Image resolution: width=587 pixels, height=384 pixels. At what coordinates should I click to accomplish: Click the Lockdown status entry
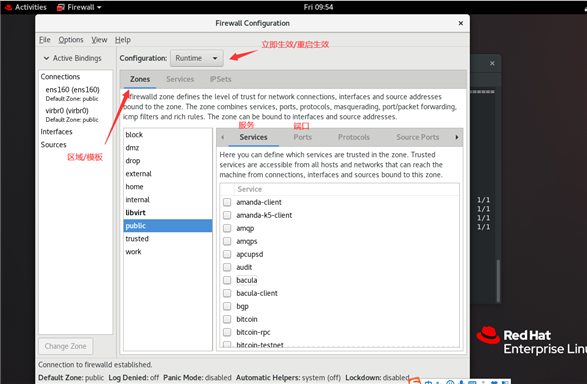coord(377,378)
